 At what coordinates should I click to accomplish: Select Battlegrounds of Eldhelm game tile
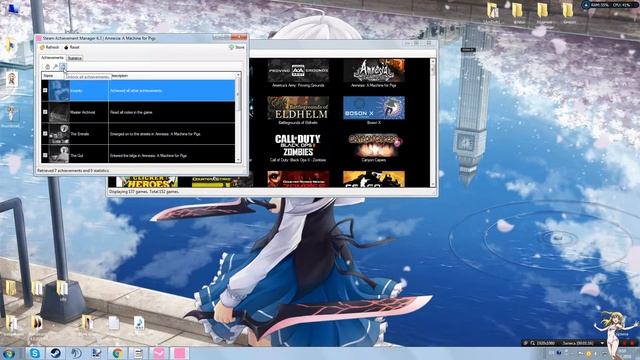point(298,110)
